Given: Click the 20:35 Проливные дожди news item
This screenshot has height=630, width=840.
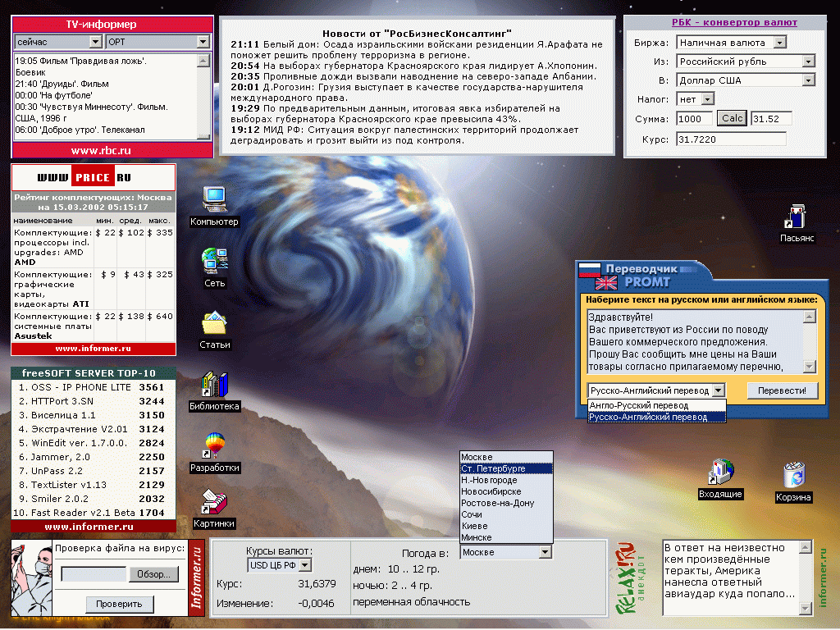Looking at the screenshot, I should (413, 76).
